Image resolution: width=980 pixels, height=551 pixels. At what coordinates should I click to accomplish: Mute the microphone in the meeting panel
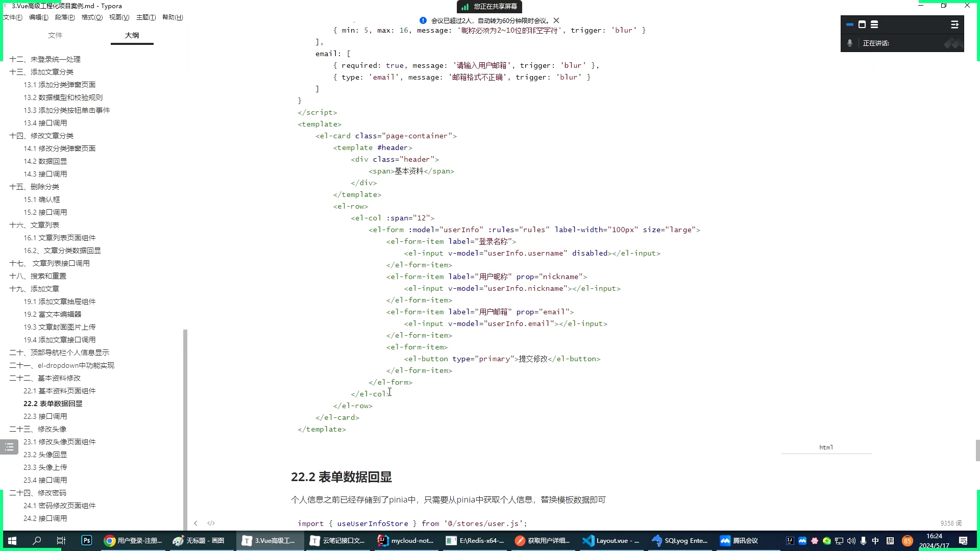coord(849,43)
